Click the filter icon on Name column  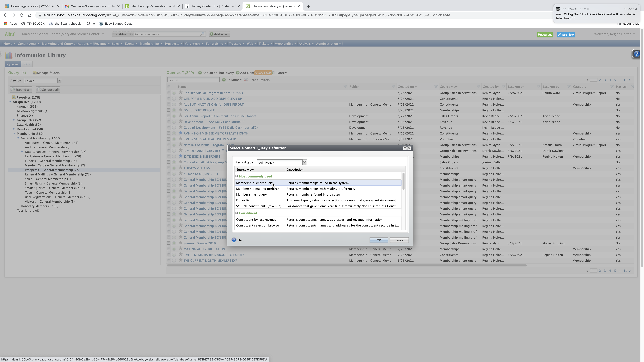[345, 87]
